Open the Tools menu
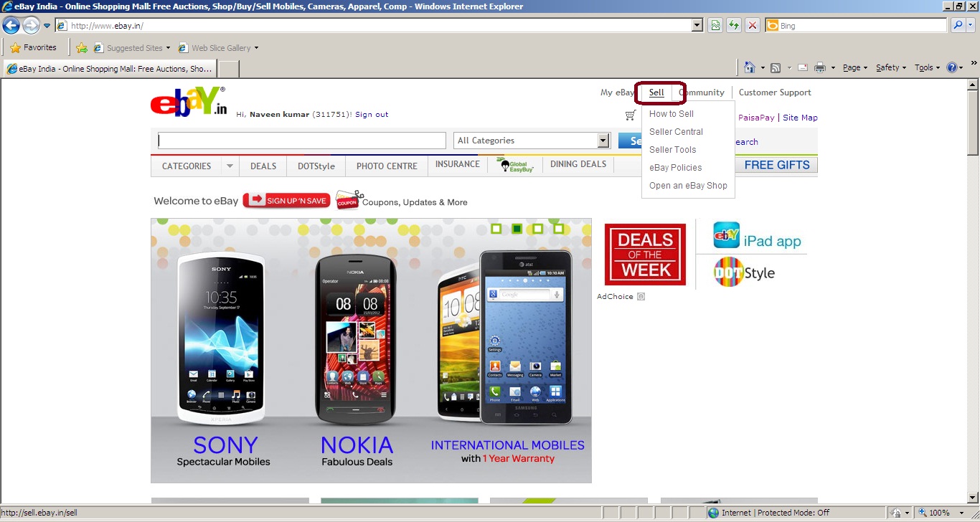Screen dimensions: 980x522 coord(927,67)
